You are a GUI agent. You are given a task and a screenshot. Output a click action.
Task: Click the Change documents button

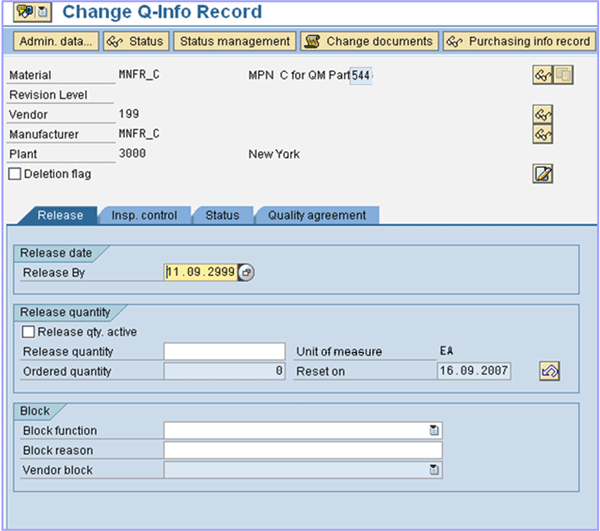[369, 41]
